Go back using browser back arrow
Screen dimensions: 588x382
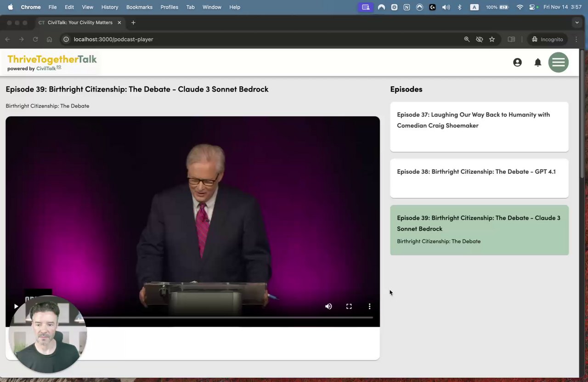[x=7, y=39]
